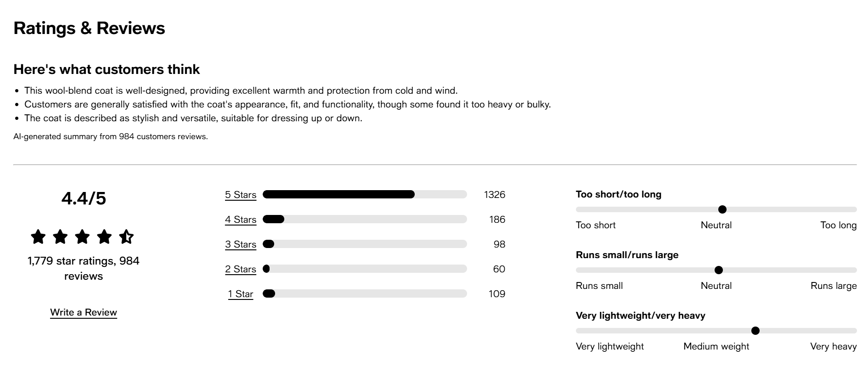Screen dimensions: 868x378
Task: Click the Here's what customers think heading
Action: click(x=107, y=69)
